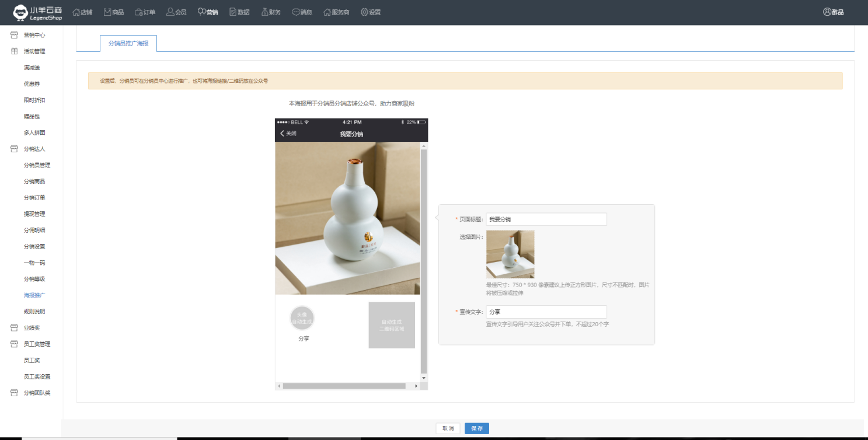Viewport: 868px width, 440px height.
Task: Click the 店铺 home icon in top navigation
Action: 76,12
